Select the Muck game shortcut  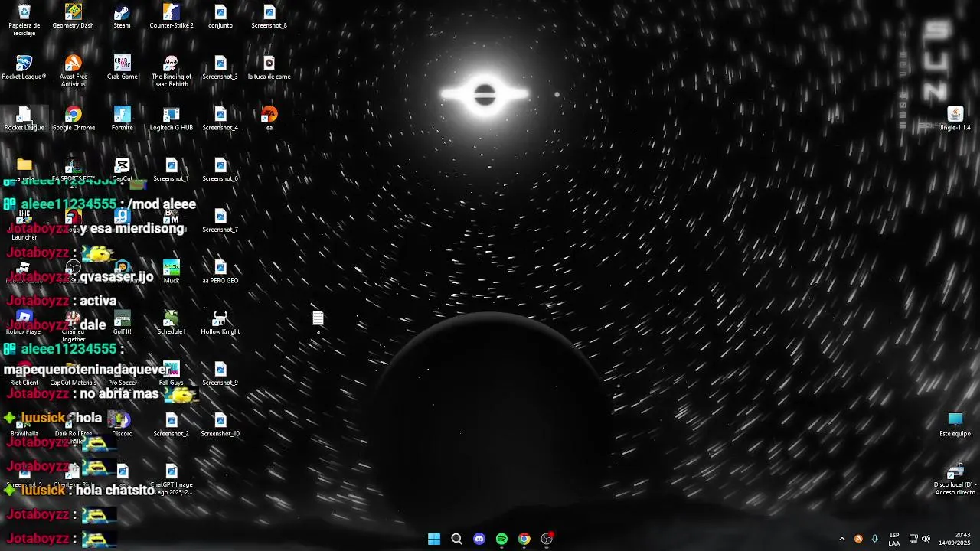pyautogui.click(x=171, y=272)
